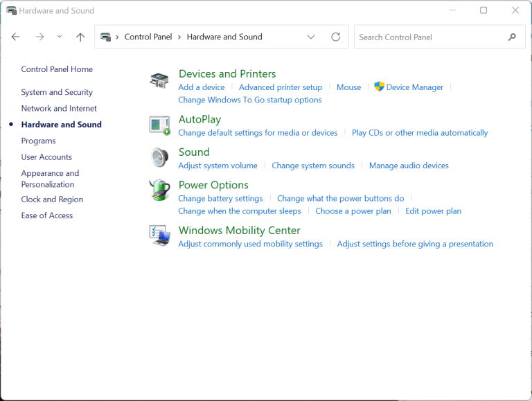Screen dimensions: 532x401
Task: Go to System and Security
Action: (57, 92)
